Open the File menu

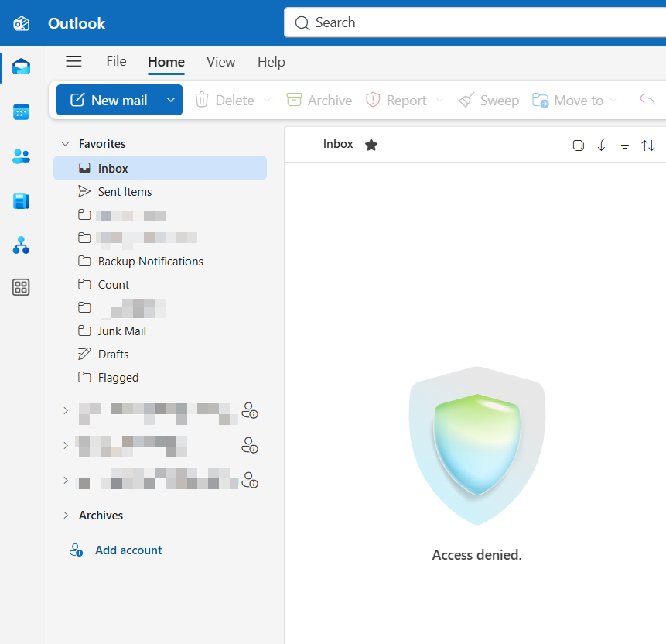point(116,61)
